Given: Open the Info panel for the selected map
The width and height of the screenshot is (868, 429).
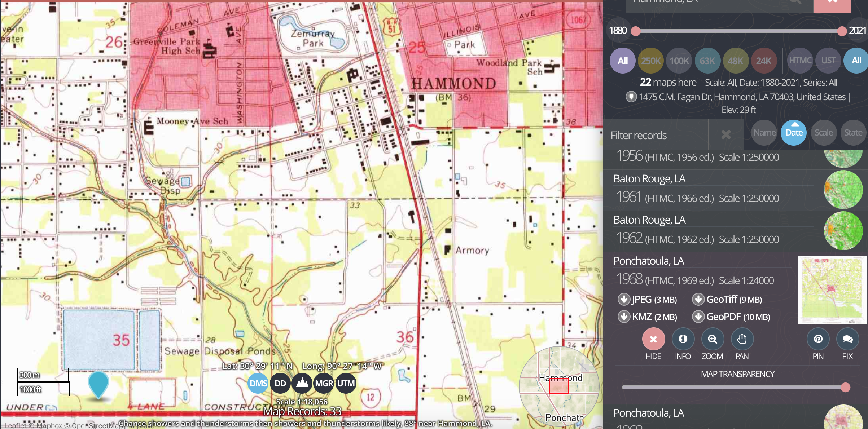Looking at the screenshot, I should coord(683,339).
